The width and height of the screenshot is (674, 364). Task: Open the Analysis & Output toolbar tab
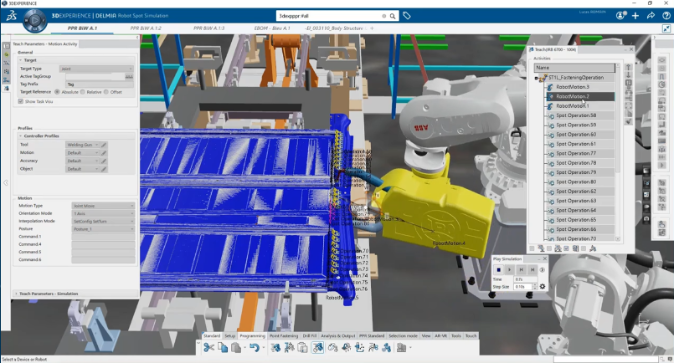pos(338,336)
